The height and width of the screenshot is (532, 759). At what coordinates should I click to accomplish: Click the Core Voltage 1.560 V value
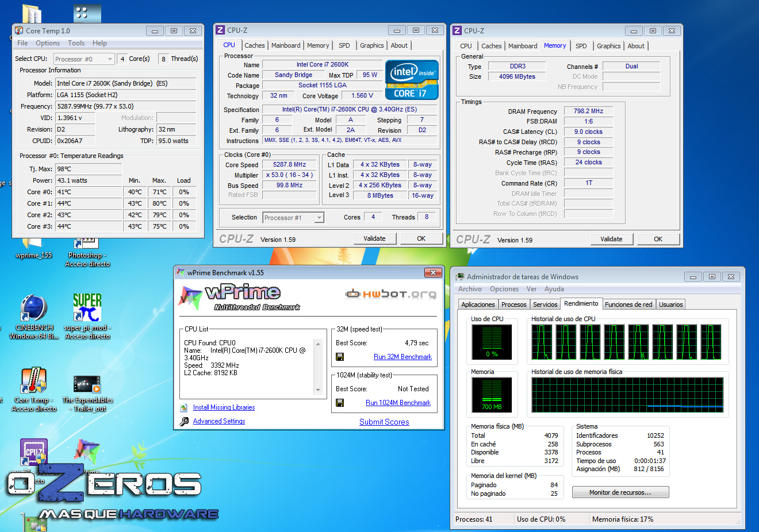[362, 96]
